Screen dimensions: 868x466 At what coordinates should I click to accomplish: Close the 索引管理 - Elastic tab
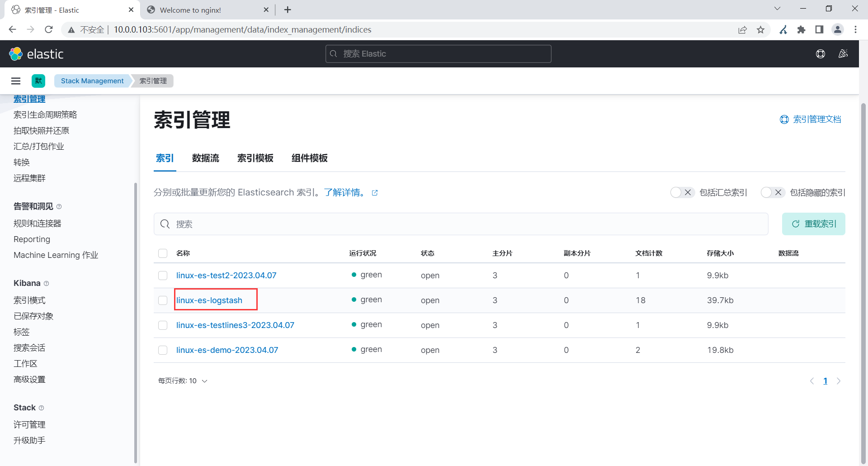coord(131,10)
